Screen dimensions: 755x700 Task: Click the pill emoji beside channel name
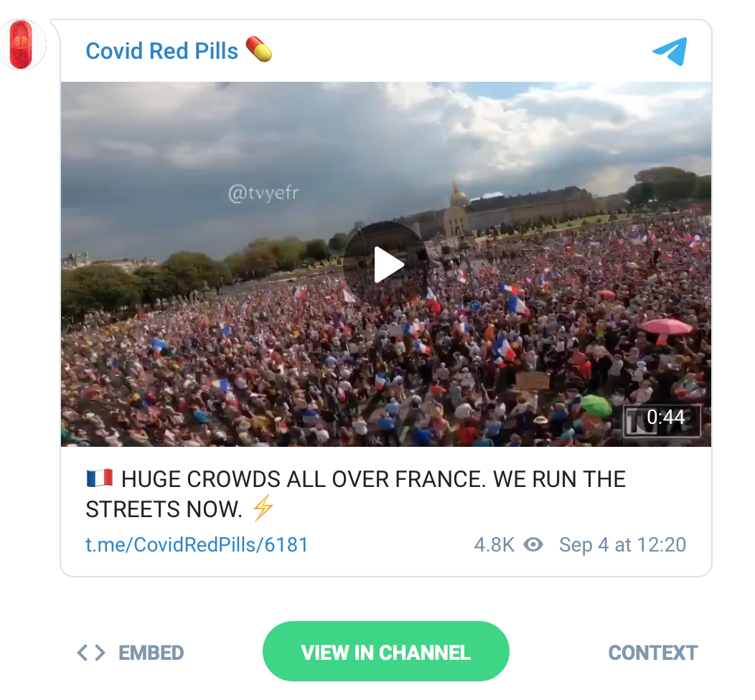[259, 49]
